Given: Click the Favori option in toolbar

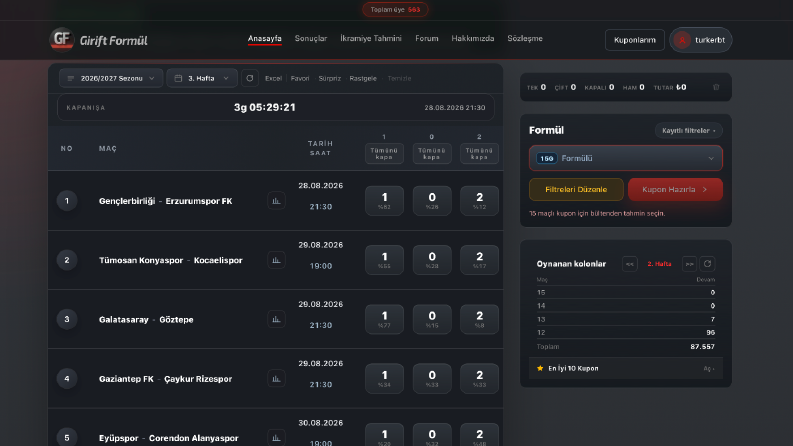Looking at the screenshot, I should (x=300, y=78).
